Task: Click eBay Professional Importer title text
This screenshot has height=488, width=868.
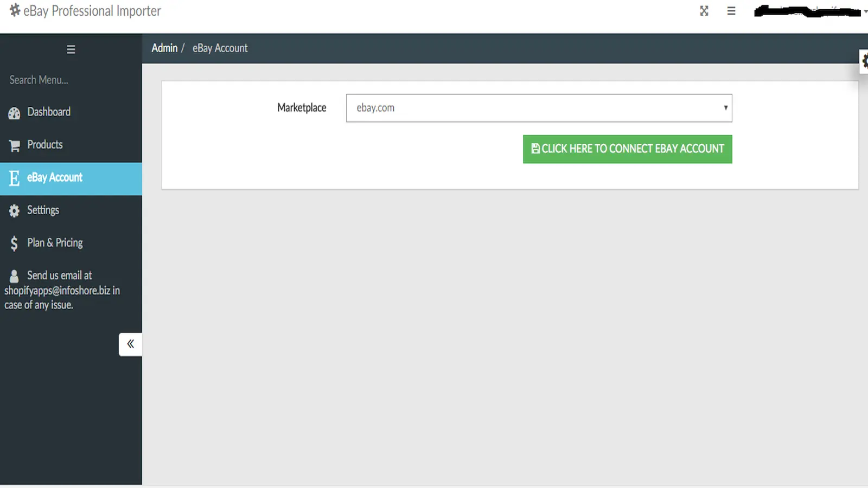Action: click(92, 11)
